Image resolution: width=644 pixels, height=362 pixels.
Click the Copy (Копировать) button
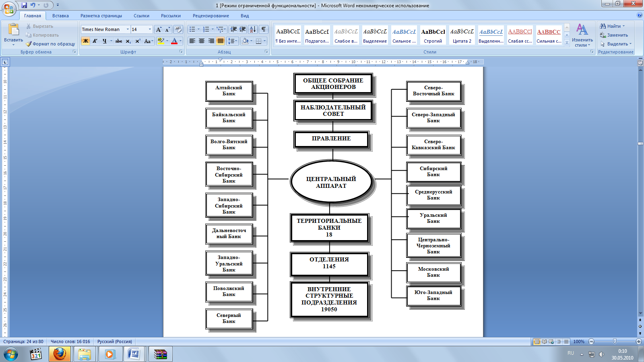[42, 35]
